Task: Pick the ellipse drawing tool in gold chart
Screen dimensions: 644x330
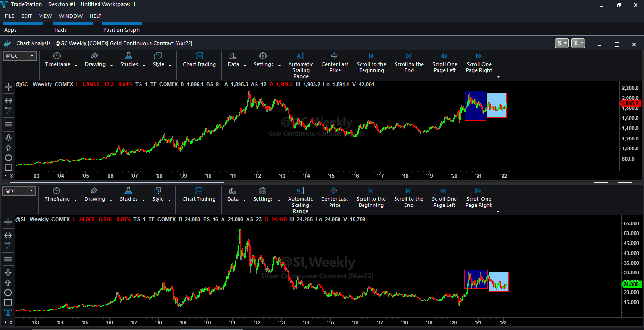Action: [x=8, y=158]
